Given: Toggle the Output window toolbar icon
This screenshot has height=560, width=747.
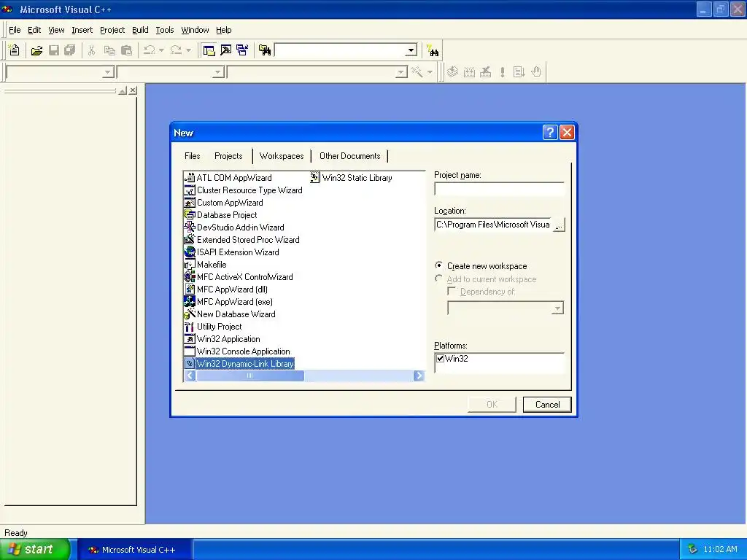Looking at the screenshot, I should [x=226, y=50].
